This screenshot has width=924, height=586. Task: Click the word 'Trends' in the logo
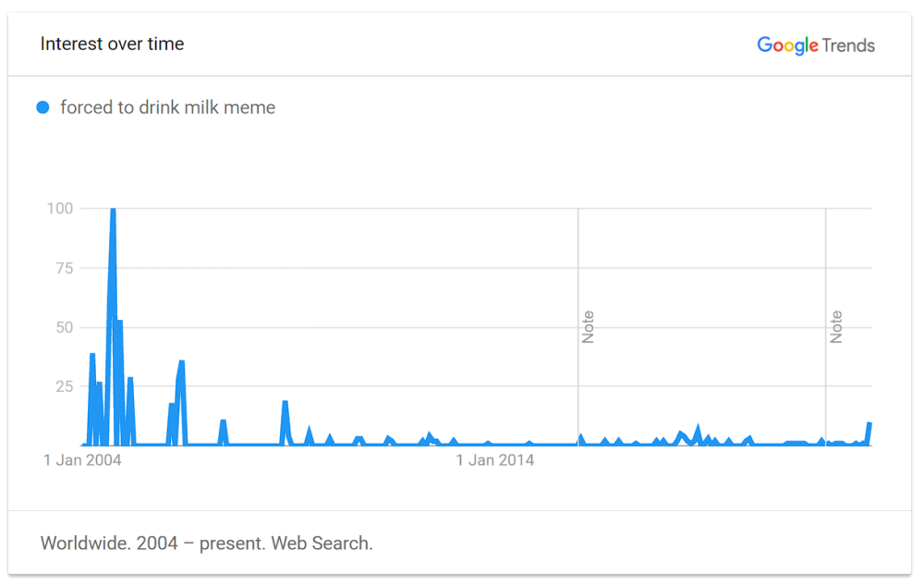[848, 45]
